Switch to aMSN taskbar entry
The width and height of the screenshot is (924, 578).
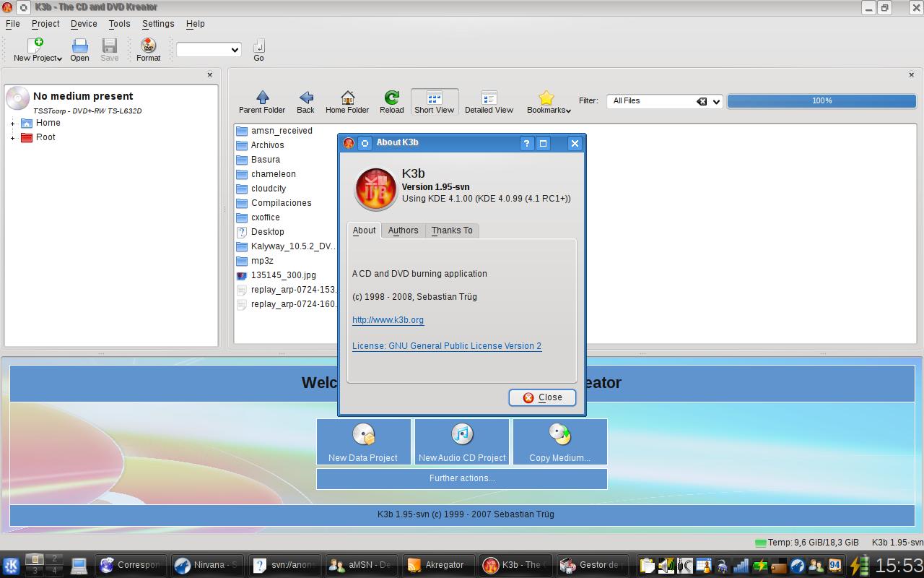362,565
